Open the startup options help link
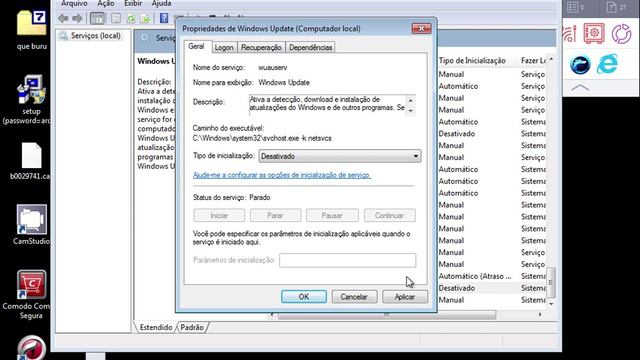Image resolution: width=640 pixels, height=360 pixels. click(282, 175)
